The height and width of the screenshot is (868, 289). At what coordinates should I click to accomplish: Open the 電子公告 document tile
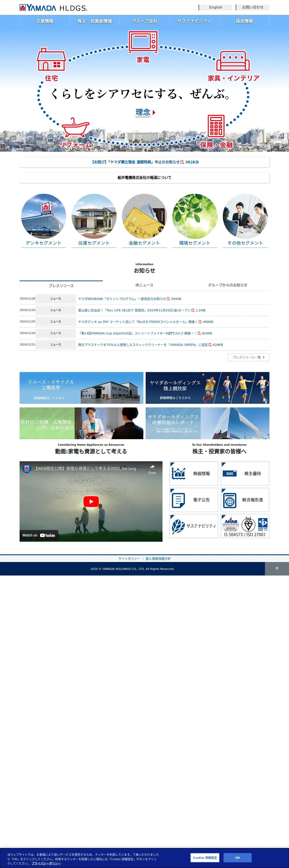tap(194, 500)
